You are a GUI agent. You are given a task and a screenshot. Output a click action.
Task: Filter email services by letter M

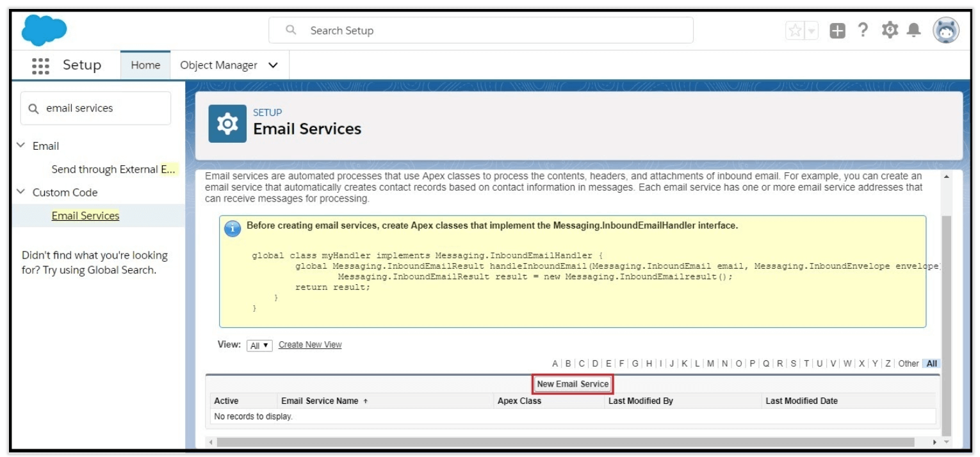pos(710,362)
